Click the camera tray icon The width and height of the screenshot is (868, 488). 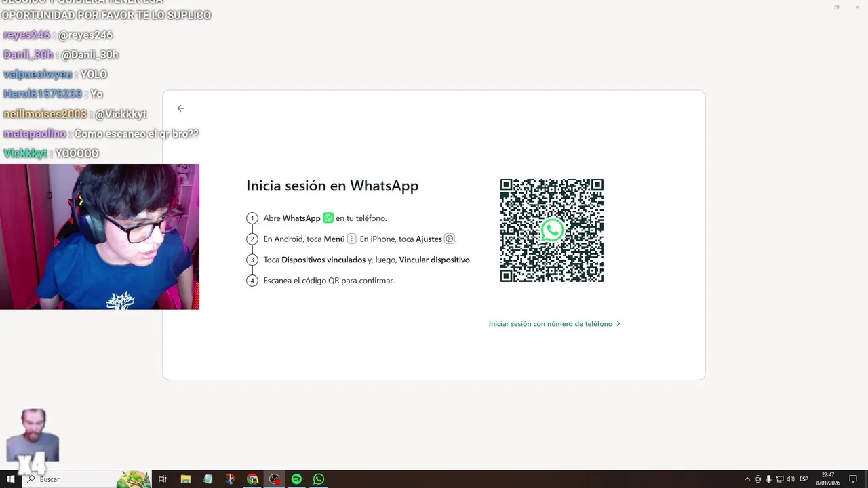758,479
